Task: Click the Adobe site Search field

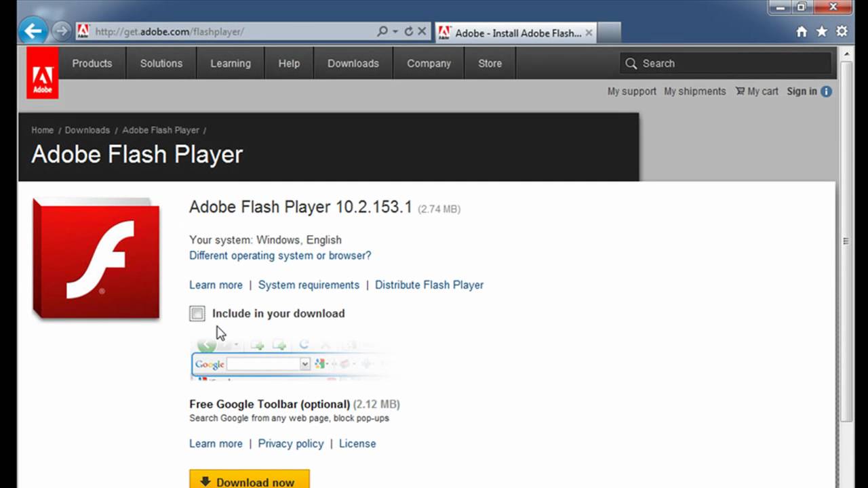Action: click(x=725, y=63)
